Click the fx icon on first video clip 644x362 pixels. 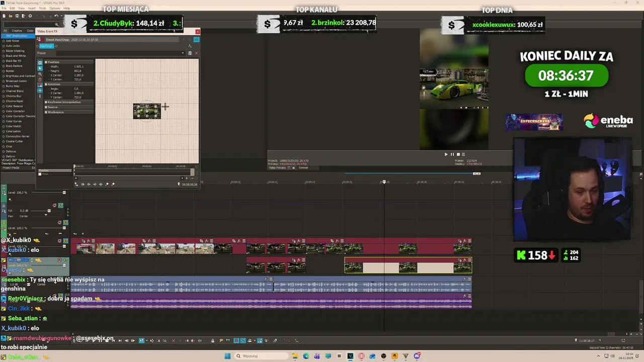point(89,241)
